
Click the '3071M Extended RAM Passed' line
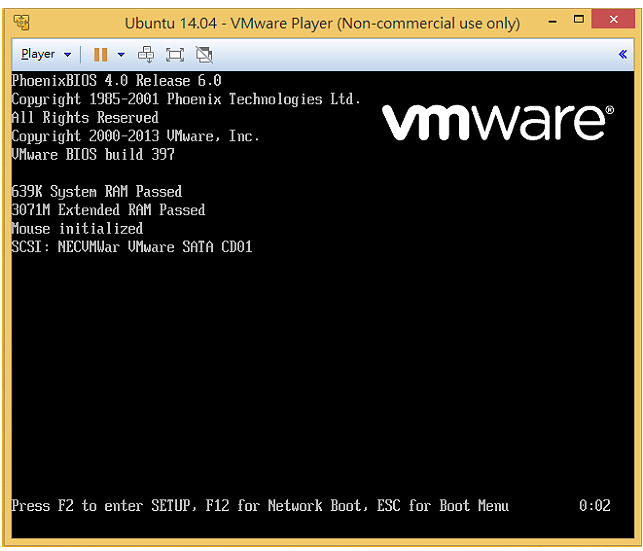(108, 210)
